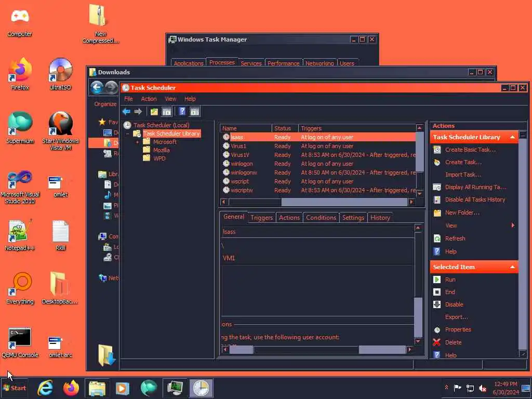Click Organize in Downloads window
Viewport: 532px width, 399px height.
tap(105, 104)
